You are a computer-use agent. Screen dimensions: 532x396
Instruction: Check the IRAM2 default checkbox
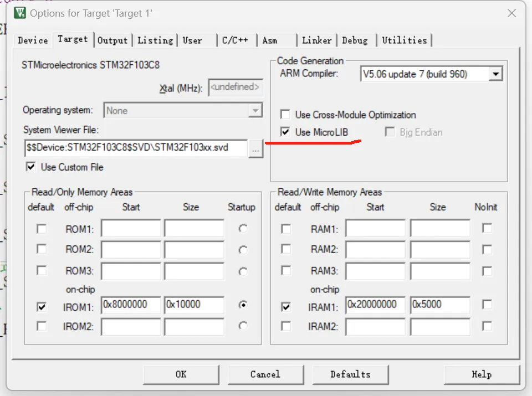pos(286,326)
